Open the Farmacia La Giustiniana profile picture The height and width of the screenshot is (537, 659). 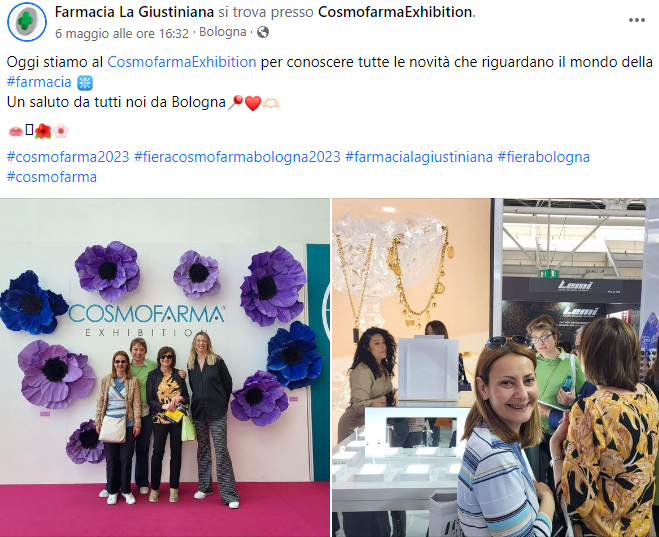coord(27,21)
